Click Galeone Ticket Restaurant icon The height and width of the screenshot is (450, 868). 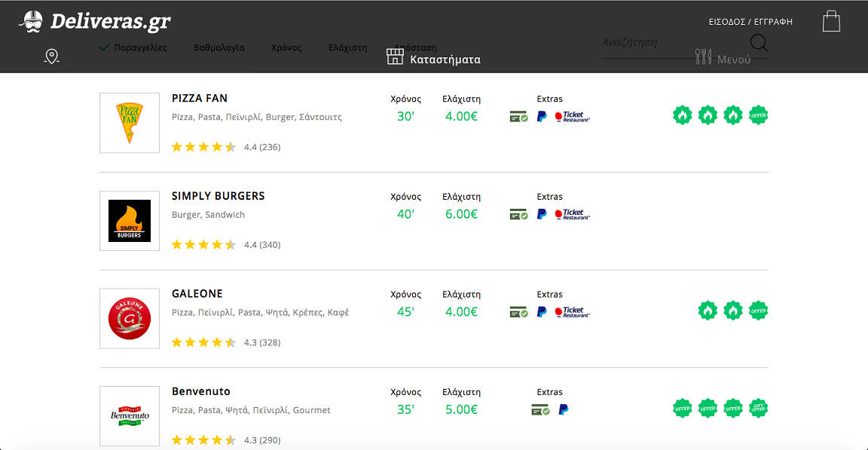[x=573, y=311]
